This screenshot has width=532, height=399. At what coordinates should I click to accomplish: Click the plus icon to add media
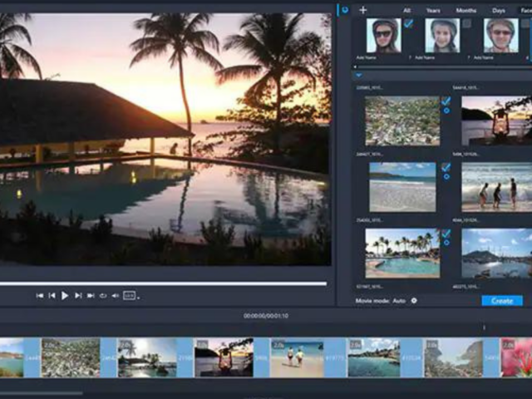tap(362, 10)
